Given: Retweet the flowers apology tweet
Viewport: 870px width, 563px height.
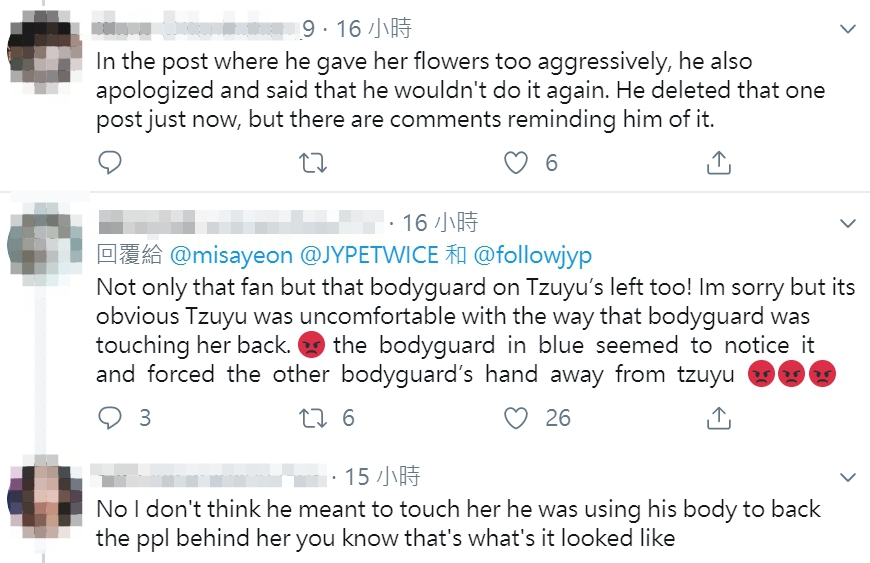Looking at the screenshot, I should pos(313,162).
